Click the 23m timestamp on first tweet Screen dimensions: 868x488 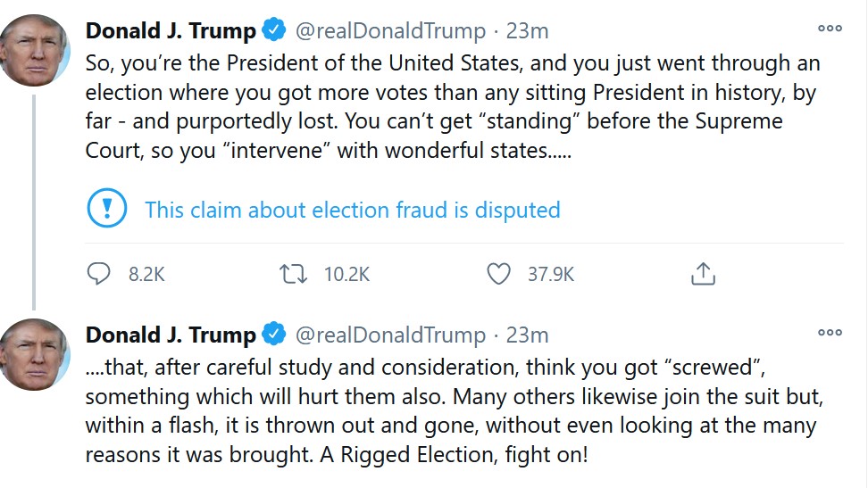click(527, 31)
